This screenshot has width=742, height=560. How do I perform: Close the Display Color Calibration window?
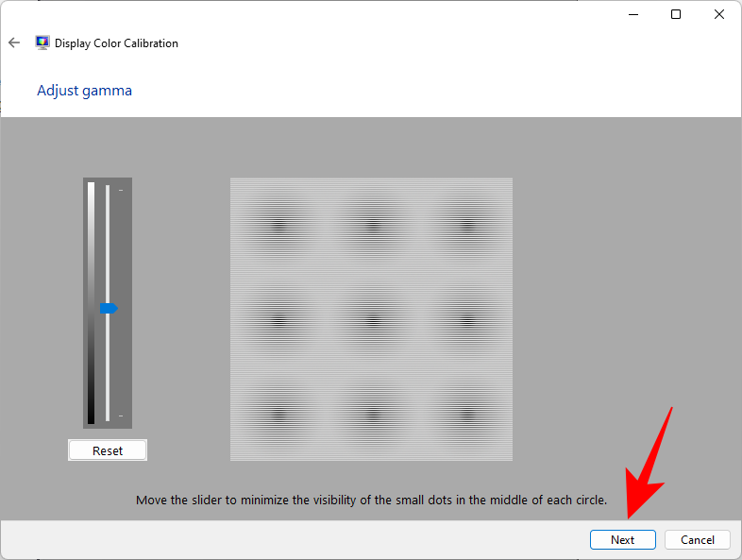pos(718,15)
